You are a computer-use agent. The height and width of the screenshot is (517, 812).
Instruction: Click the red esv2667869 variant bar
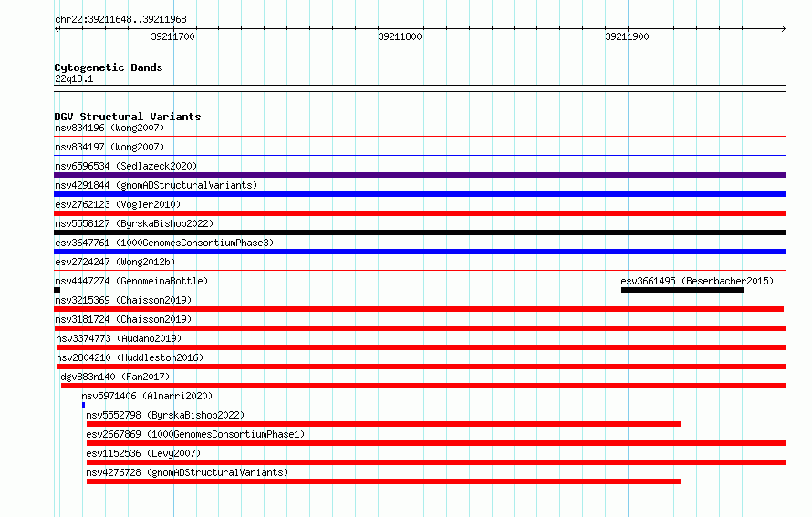tap(436, 443)
